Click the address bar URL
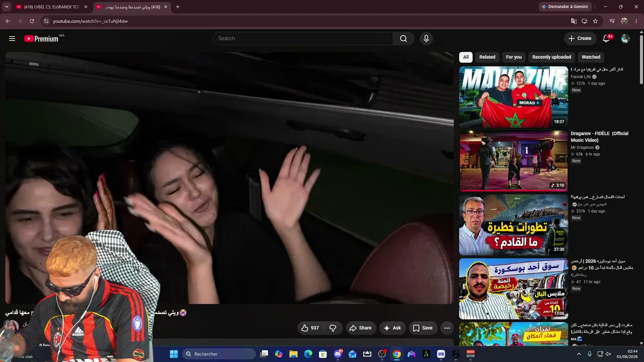This screenshot has height=362, width=644. (91, 21)
